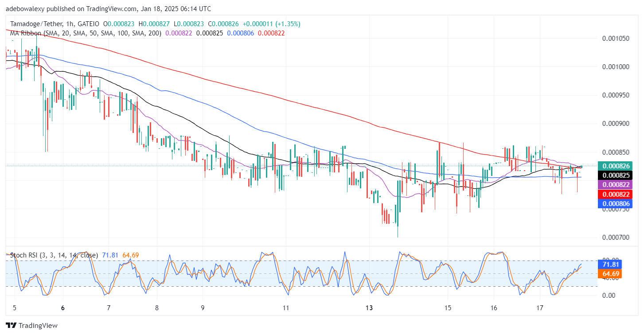Image resolution: width=644 pixels, height=335 pixels.
Task: Click the SMA 100 value 0.000806 in legend
Action: click(x=241, y=33)
